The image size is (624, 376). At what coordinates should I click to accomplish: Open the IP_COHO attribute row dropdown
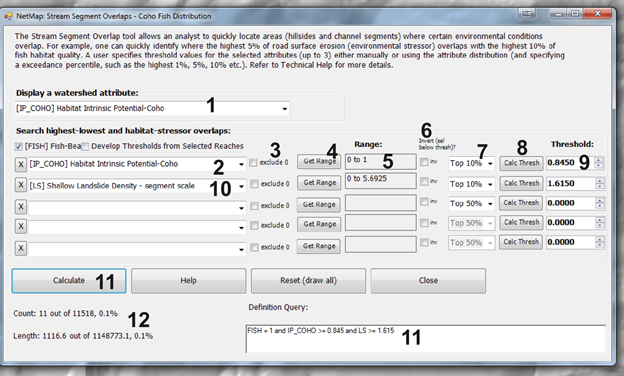tap(241, 164)
